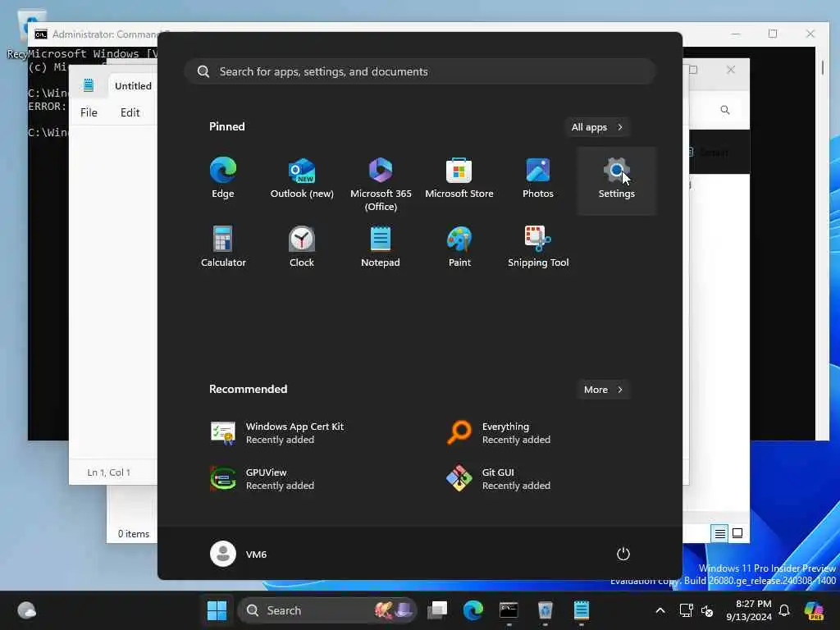
Task: Open Notepad from pinned apps
Action: 381,247
